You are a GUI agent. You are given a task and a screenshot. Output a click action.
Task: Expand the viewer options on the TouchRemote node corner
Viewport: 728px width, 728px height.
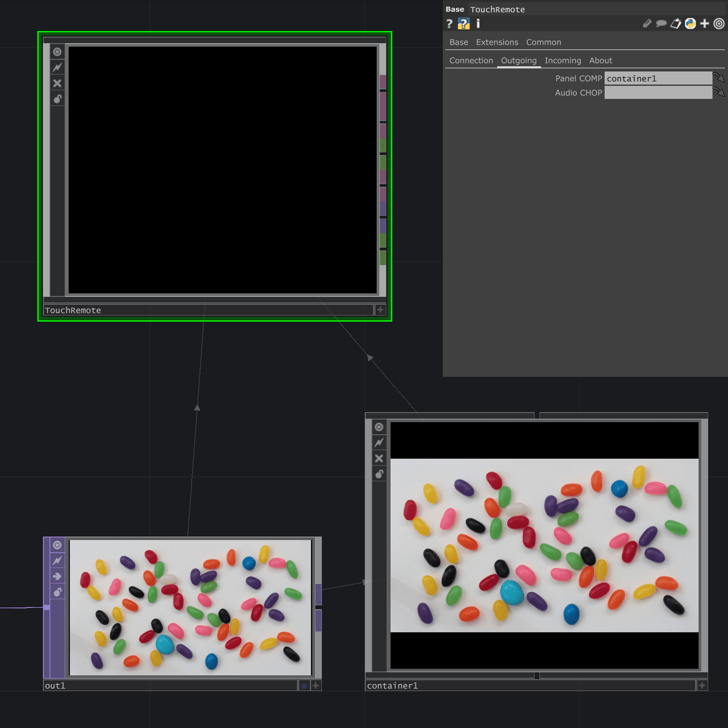coord(380,310)
